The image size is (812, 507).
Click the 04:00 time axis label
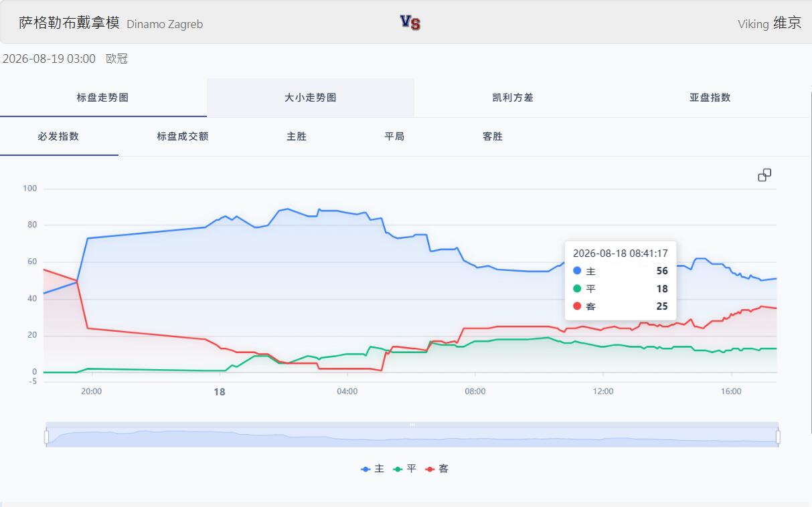click(347, 391)
